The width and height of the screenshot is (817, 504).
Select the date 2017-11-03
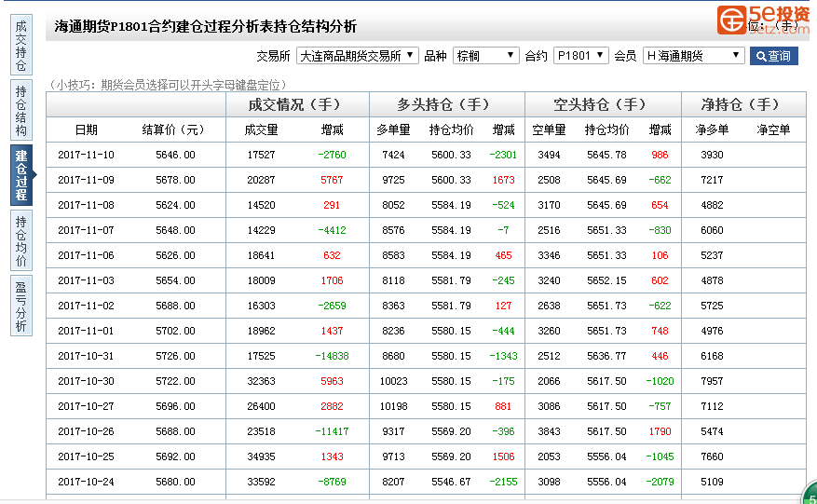tap(86, 280)
